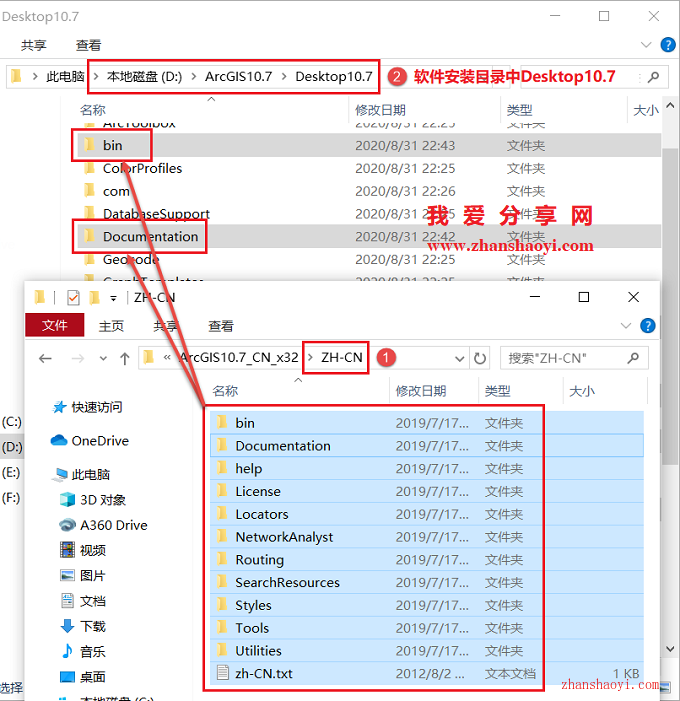
Task: Open 图片 in the navigation pane
Action: point(83,575)
